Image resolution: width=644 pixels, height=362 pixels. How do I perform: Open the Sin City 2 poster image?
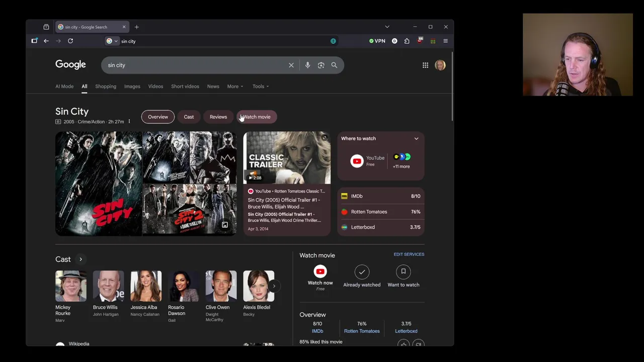[190, 210]
